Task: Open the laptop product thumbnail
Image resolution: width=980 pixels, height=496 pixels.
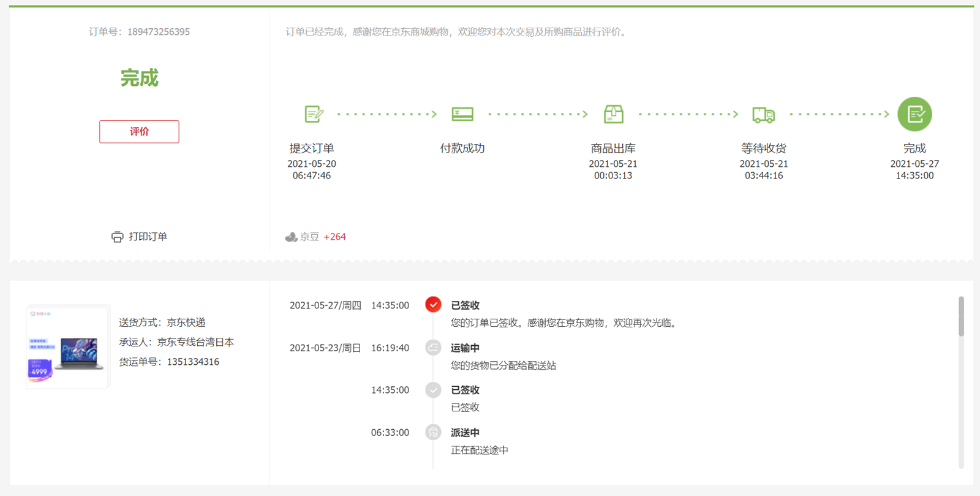Action: 67,347
